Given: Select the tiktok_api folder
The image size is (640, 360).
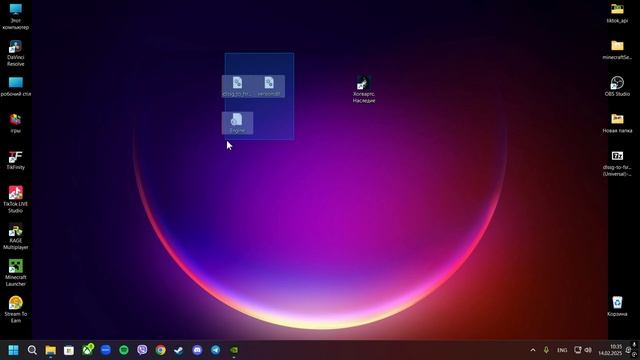Looking at the screenshot, I should [x=617, y=13].
